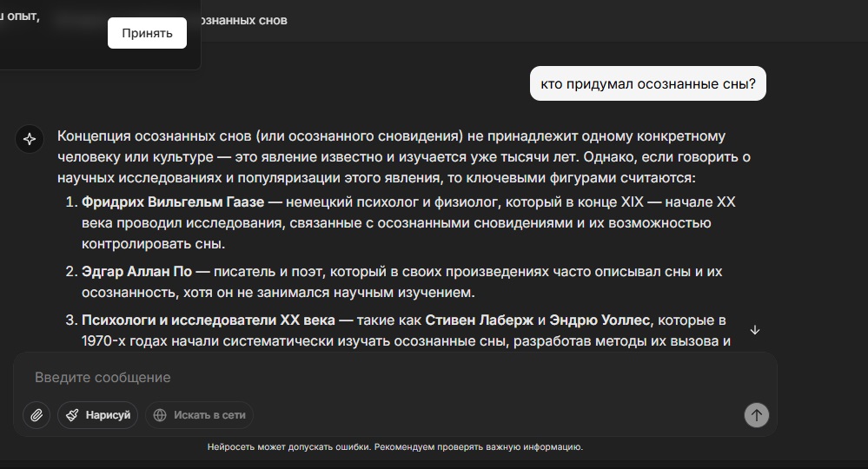Image resolution: width=868 pixels, height=469 pixels.
Task: Click the Нейросеть может допускать ошибки disclaimer
Action: click(394, 447)
